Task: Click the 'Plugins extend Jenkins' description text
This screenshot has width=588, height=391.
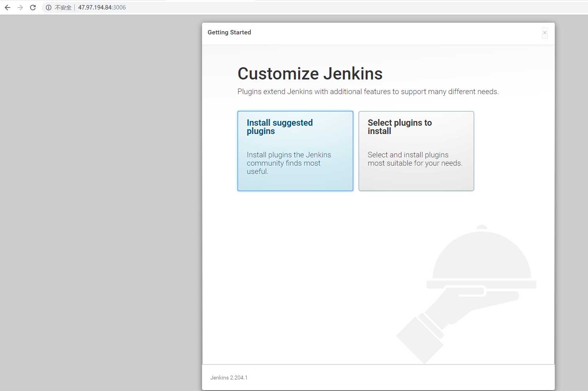Action: pos(368,92)
